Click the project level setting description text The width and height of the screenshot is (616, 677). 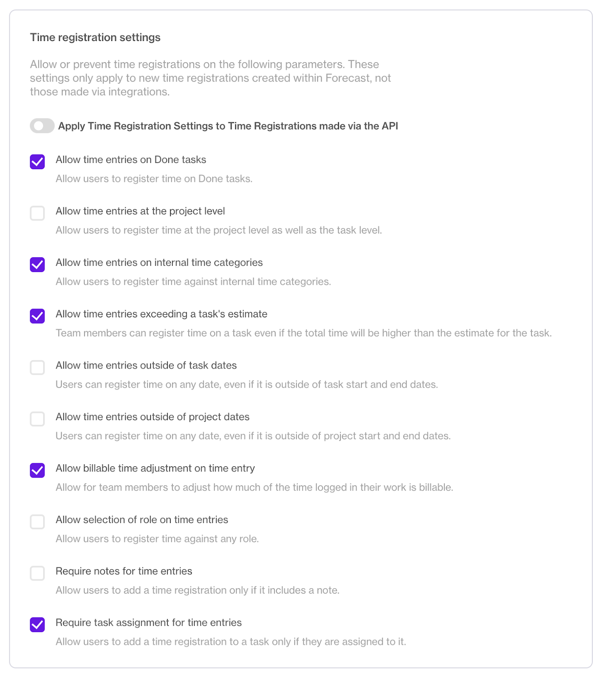(219, 230)
